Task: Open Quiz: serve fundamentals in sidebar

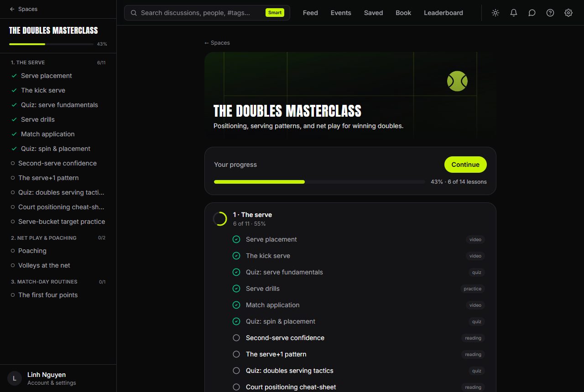Action: [x=58, y=105]
